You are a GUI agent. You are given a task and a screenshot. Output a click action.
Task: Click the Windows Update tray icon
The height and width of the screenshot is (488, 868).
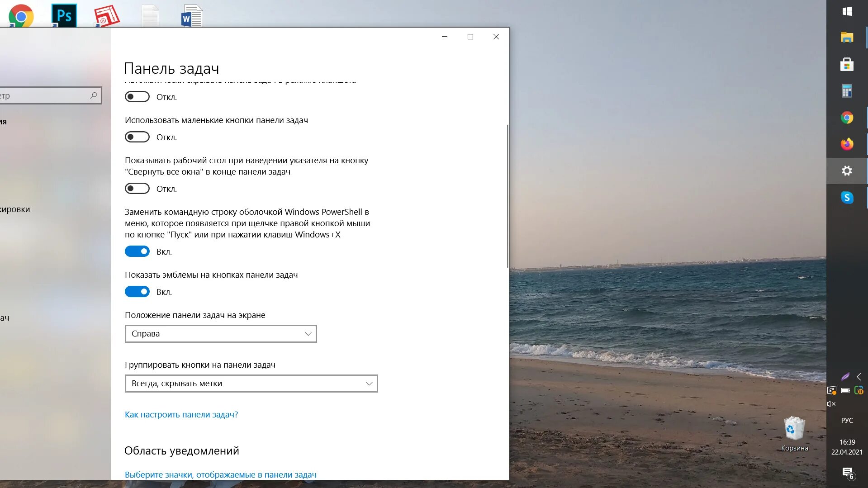832,390
